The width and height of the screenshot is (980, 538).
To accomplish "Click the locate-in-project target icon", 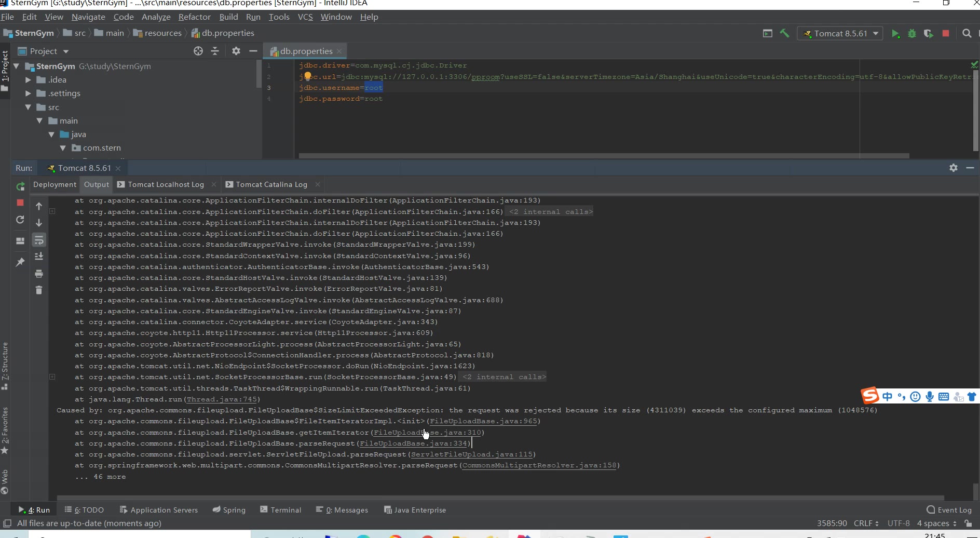I will click(x=198, y=51).
